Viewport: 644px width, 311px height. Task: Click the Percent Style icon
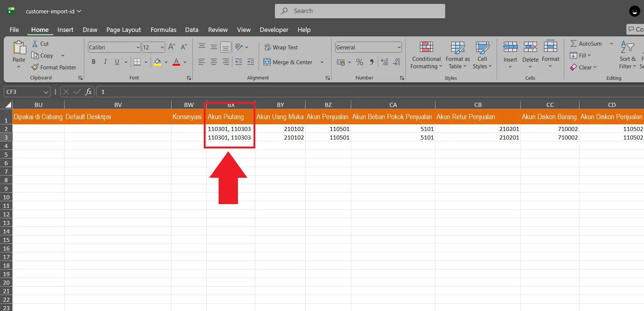[x=359, y=62]
